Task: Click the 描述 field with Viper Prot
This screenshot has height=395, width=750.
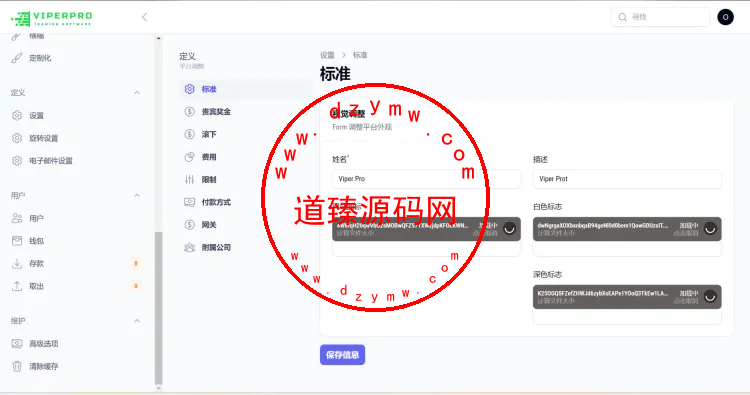Action: [x=627, y=179]
